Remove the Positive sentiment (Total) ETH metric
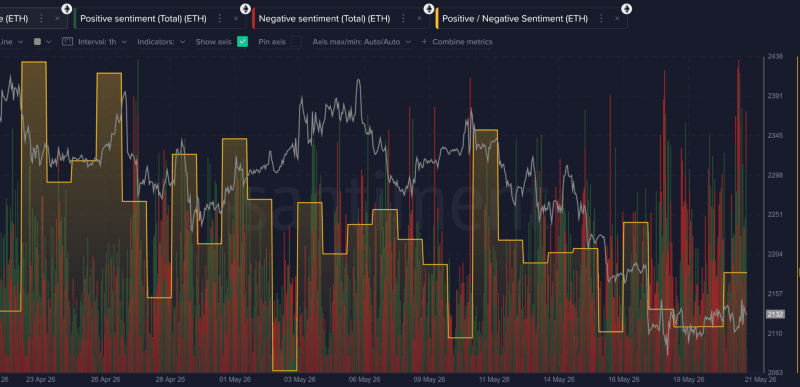The height and width of the screenshot is (387, 800). (x=236, y=18)
